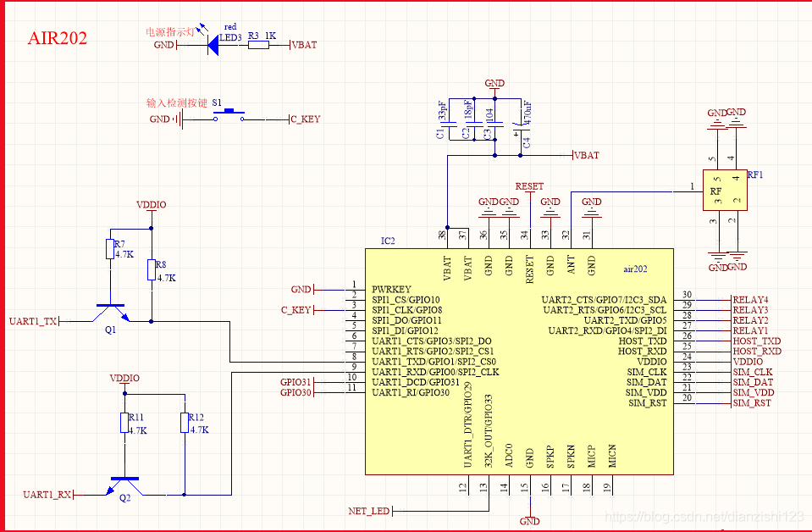The height and width of the screenshot is (532, 812).
Task: Click the Chinese label 输入检测按键
Action: click(x=177, y=103)
